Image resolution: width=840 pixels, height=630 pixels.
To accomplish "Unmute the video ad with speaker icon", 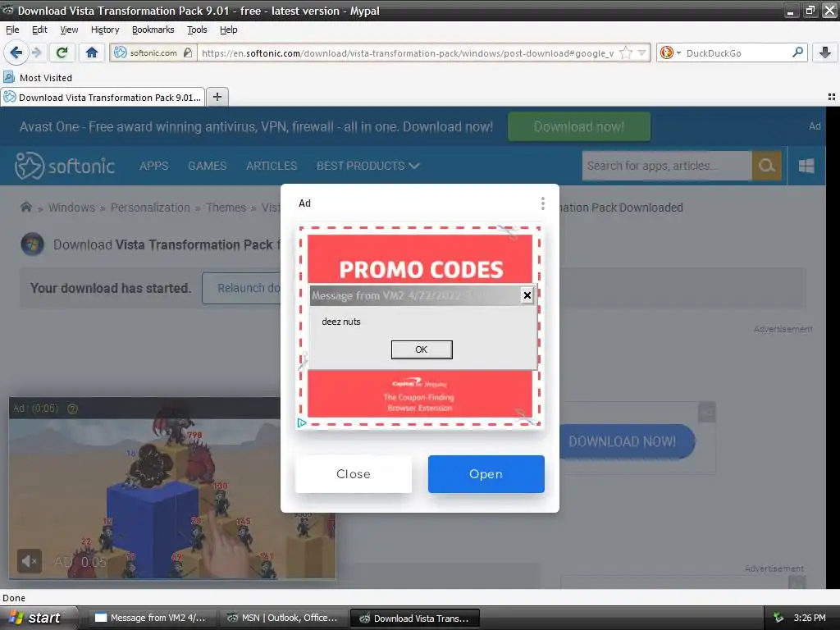I will click(29, 561).
